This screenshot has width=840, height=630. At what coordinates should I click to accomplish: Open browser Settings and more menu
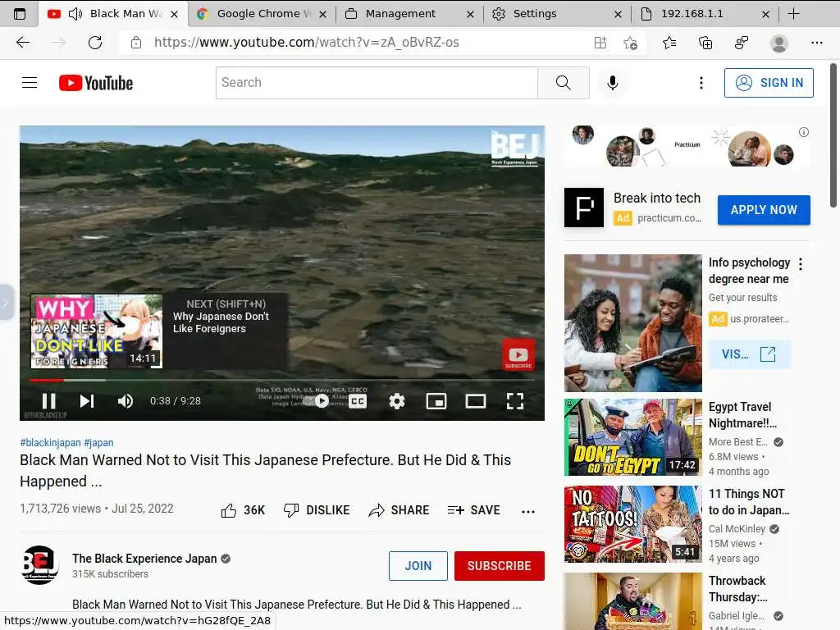(x=816, y=43)
